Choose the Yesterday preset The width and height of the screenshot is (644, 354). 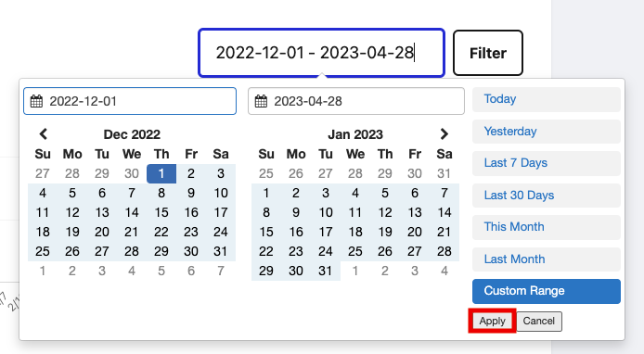click(547, 132)
